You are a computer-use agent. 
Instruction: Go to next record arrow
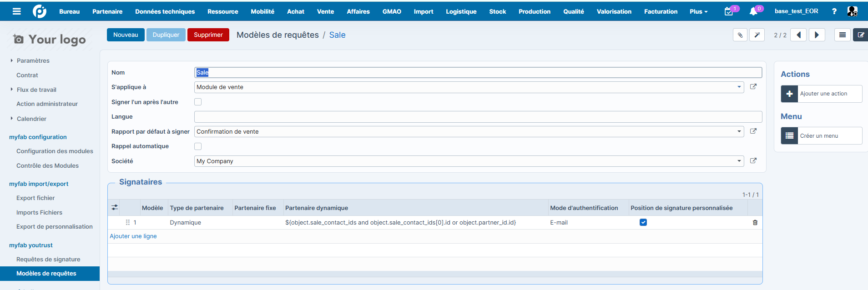pyautogui.click(x=817, y=35)
